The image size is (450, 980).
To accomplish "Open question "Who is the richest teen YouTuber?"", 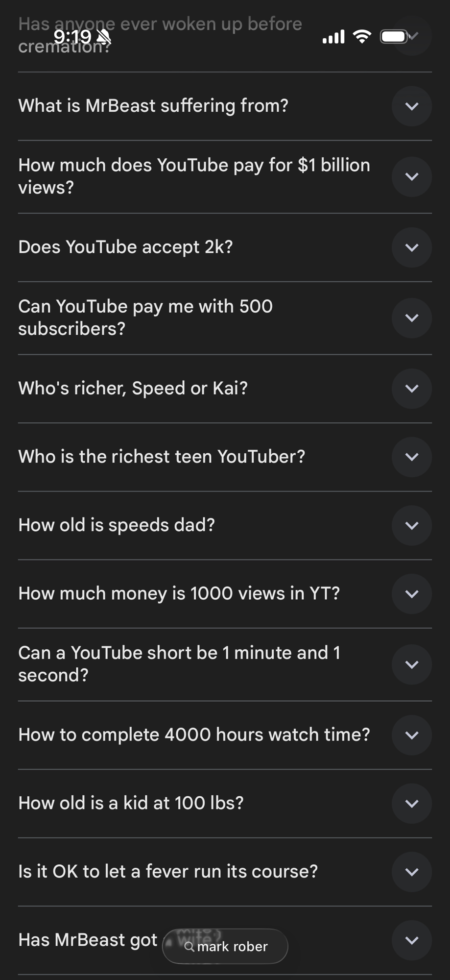I will [x=162, y=457].
